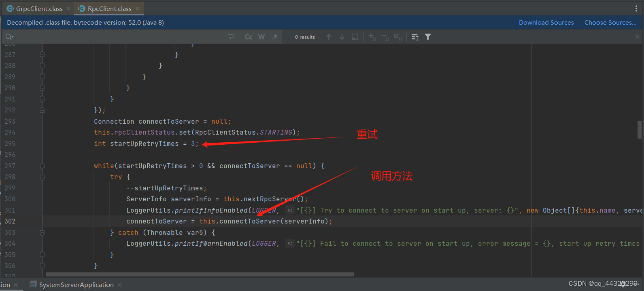This screenshot has height=291, width=644.
Task: Open the editor tabs options menu
Action: tap(636, 8)
